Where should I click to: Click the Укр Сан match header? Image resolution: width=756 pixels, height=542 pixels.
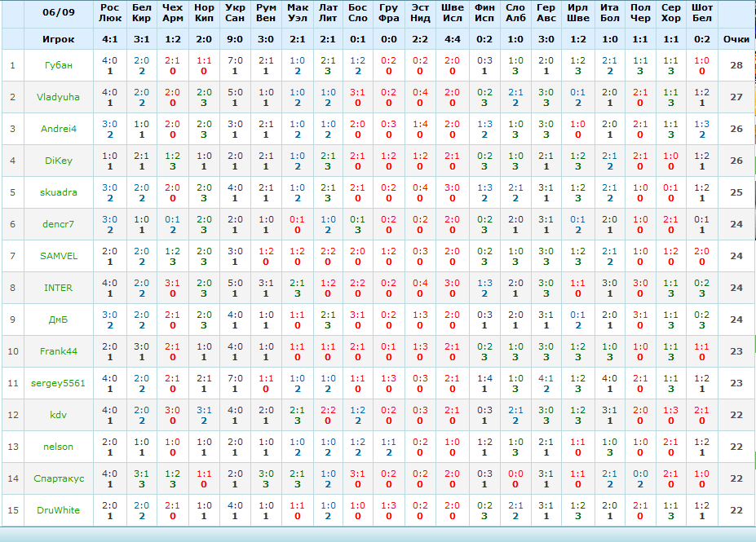235,13
